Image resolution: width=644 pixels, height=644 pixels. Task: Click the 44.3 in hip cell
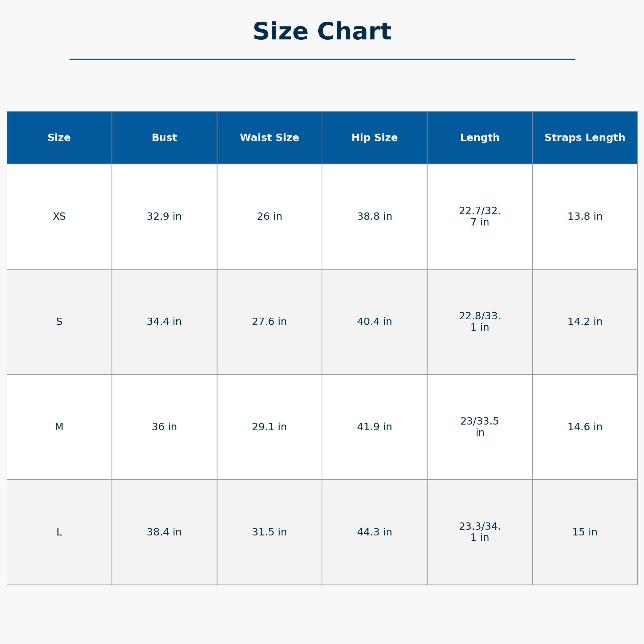374,532
